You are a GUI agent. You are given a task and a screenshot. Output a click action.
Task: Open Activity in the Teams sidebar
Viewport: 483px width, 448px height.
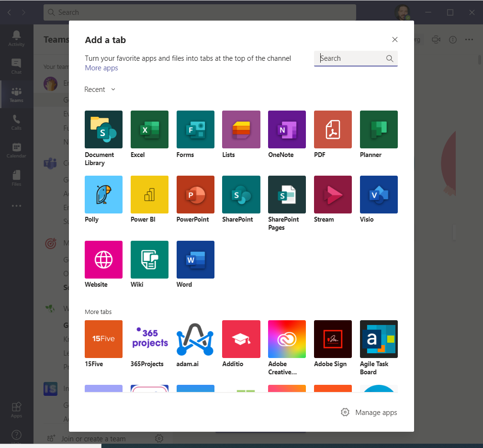click(16, 38)
